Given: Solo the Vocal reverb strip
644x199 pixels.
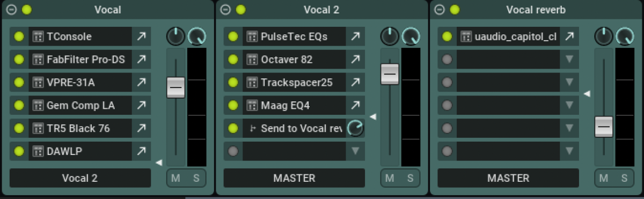Looking at the screenshot, I should click(x=625, y=178).
